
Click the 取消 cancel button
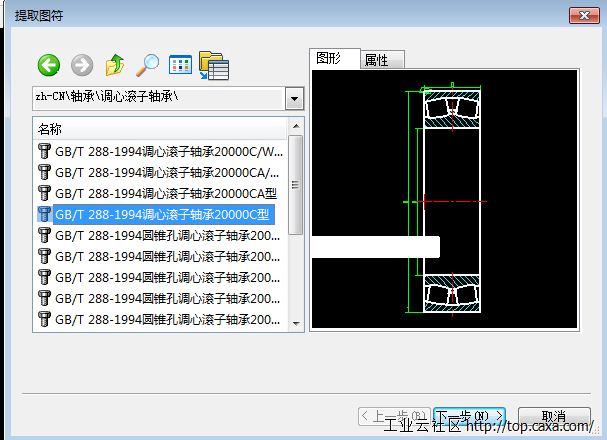pos(554,416)
